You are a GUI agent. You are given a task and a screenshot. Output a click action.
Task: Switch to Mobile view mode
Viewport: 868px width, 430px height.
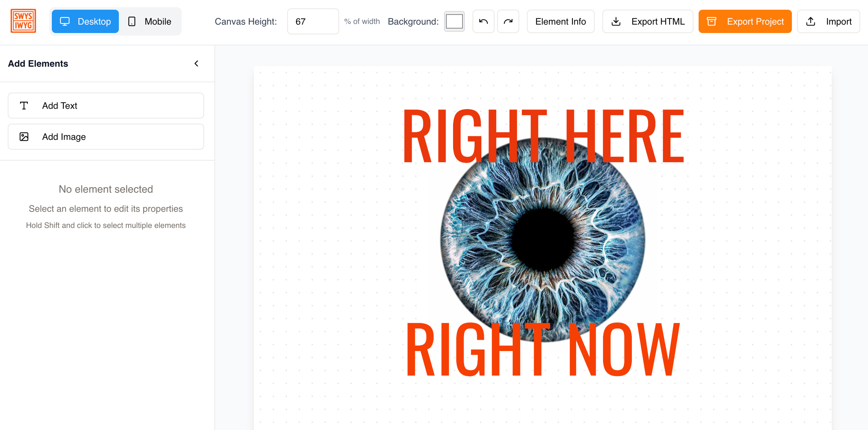(150, 22)
